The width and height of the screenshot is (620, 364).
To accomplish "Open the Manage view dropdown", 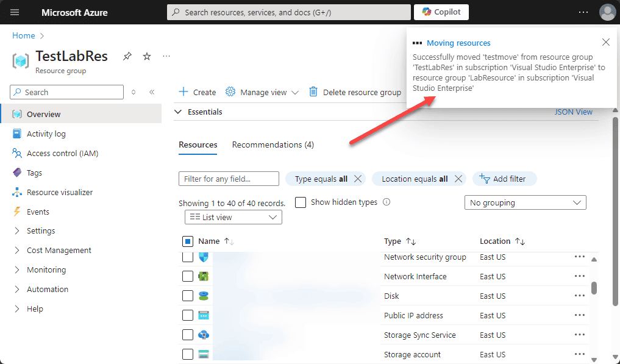I will [262, 92].
